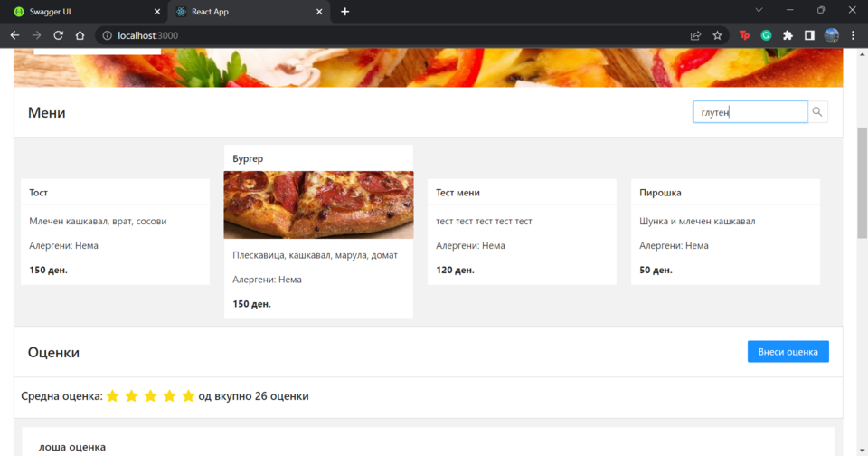Switch to the Swagger UI tab
This screenshot has width=868, height=456.
81,12
